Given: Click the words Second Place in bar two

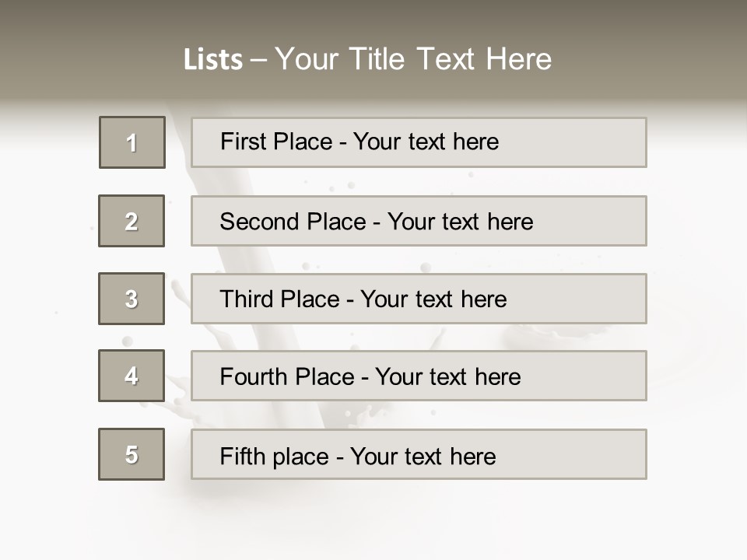Looking at the screenshot, I should [x=292, y=222].
